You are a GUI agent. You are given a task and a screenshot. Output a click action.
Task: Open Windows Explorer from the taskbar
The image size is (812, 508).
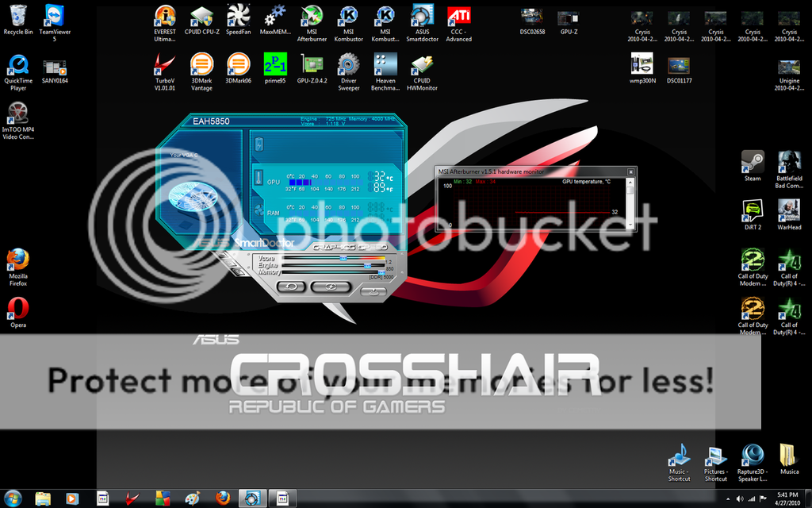(43, 498)
